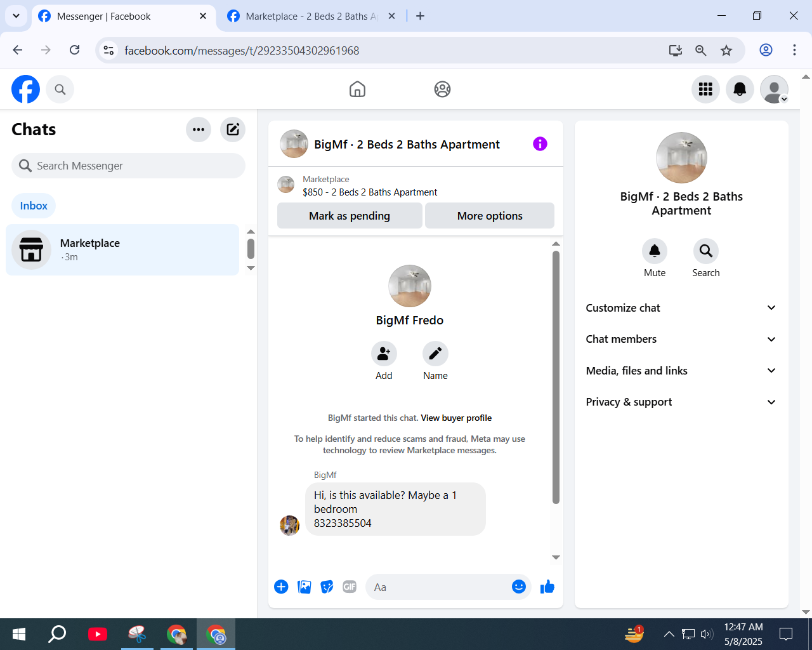Screen dimensions: 812x650
Task: Open the Marketplace chat entry
Action: 122,249
